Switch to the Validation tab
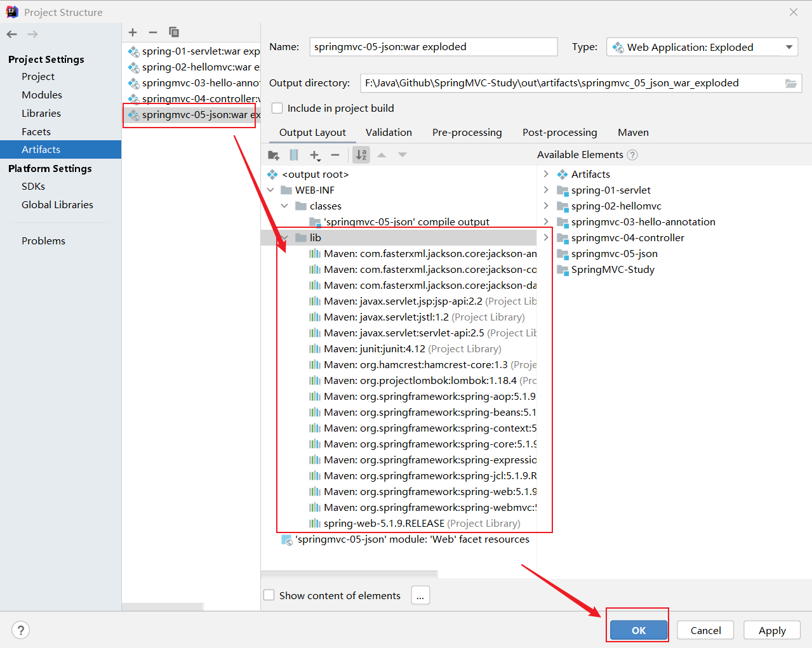The image size is (812, 648). point(389,133)
